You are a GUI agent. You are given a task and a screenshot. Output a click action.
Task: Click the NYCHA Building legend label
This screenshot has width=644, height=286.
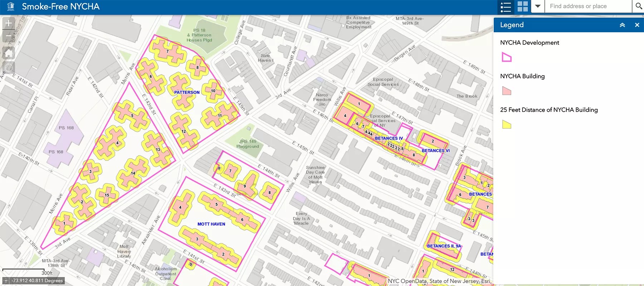coord(522,76)
